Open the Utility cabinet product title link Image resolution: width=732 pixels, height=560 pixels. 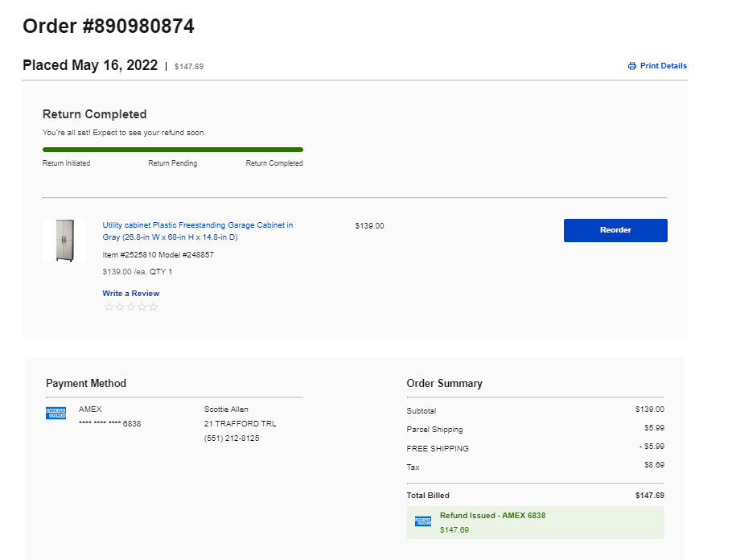[198, 231]
